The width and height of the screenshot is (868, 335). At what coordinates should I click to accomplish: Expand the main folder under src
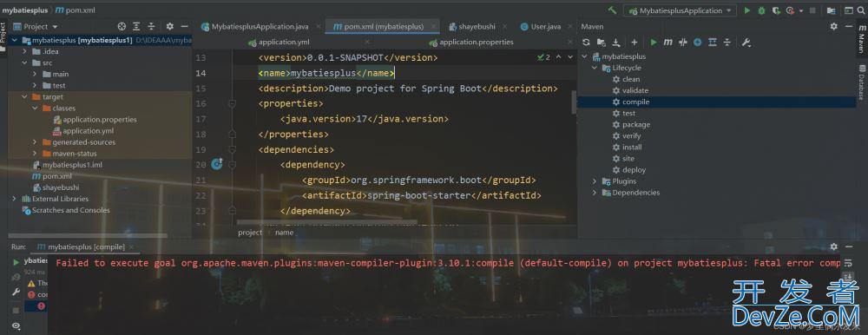[35, 74]
